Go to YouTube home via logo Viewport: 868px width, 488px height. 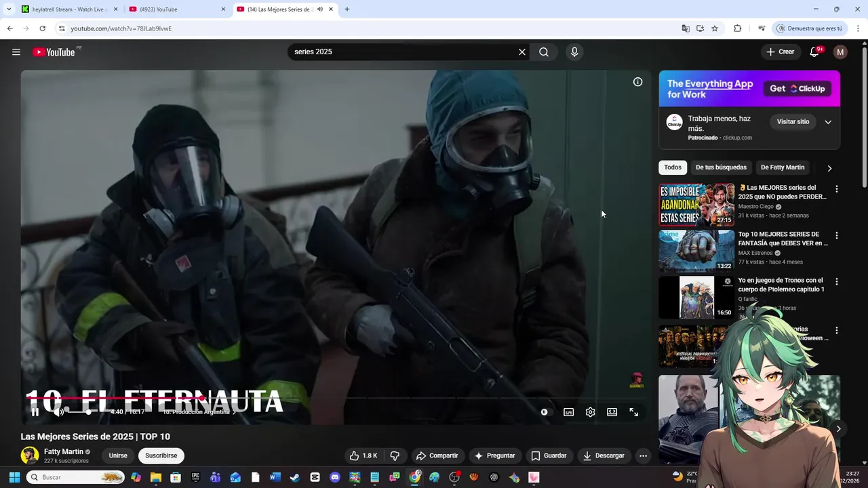54,52
